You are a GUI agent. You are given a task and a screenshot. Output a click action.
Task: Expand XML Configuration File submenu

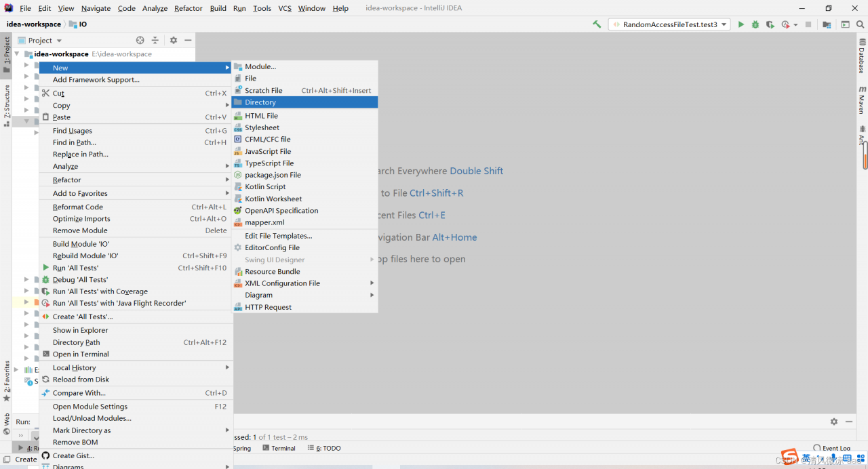tap(372, 283)
